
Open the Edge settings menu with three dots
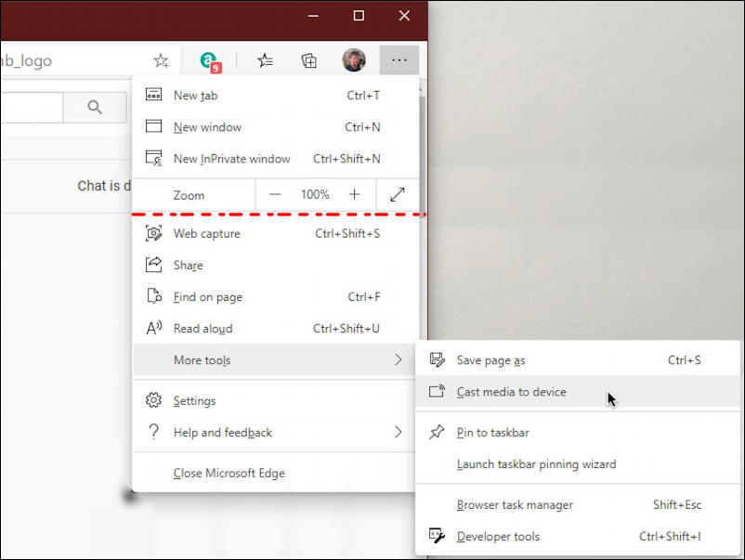coord(399,59)
